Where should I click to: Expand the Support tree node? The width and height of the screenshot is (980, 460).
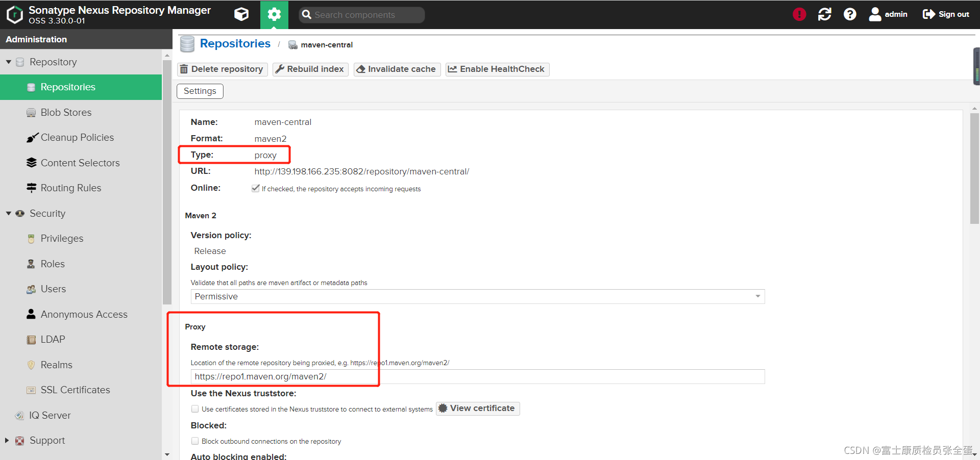pyautogui.click(x=7, y=440)
